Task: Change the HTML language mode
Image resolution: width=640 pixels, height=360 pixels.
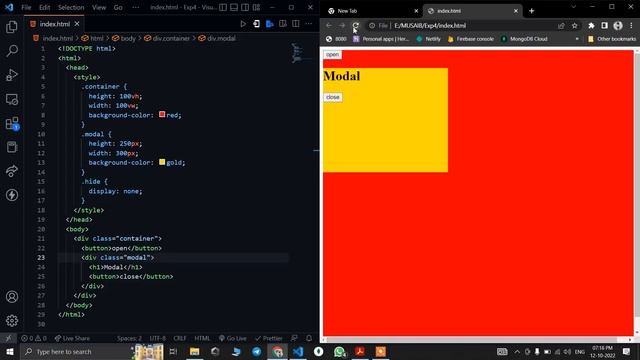Action: pos(202,338)
